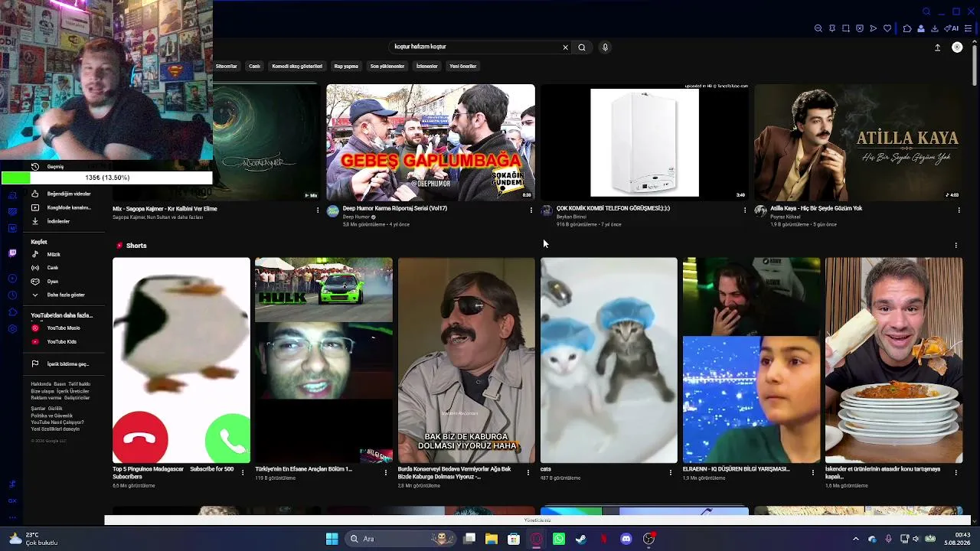Select the Rap yapma filter chip
This screenshot has width=980, height=551.
click(346, 67)
